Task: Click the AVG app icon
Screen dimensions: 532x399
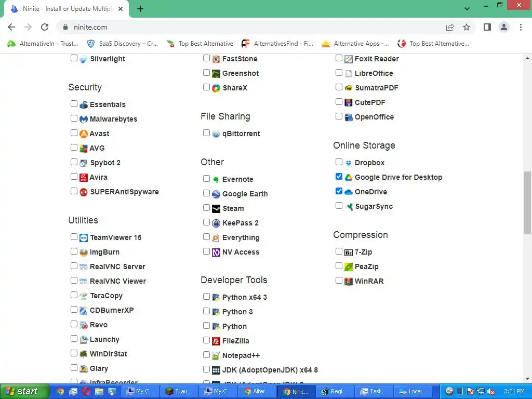Action: (x=84, y=148)
